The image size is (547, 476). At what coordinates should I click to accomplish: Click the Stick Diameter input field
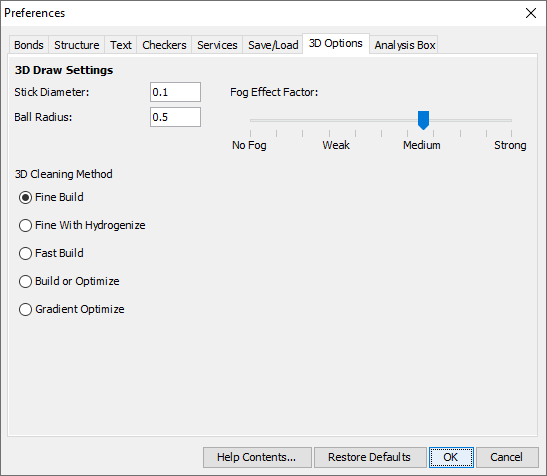coord(175,92)
